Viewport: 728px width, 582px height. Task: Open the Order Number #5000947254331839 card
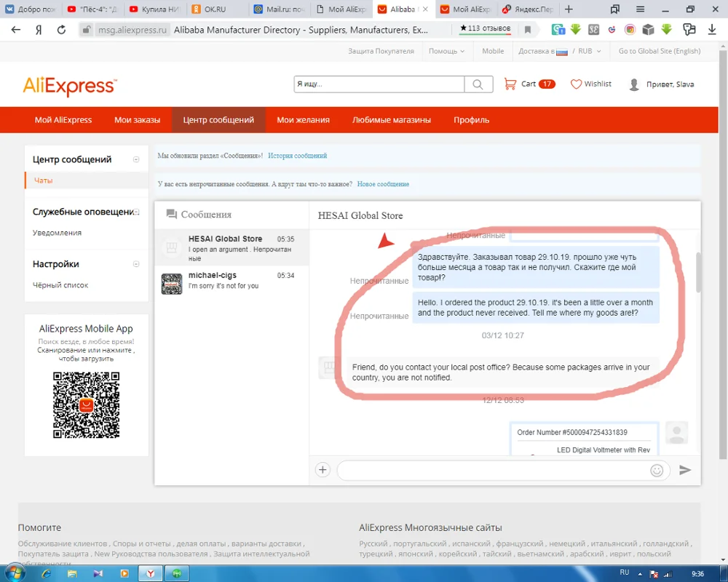[x=584, y=439]
